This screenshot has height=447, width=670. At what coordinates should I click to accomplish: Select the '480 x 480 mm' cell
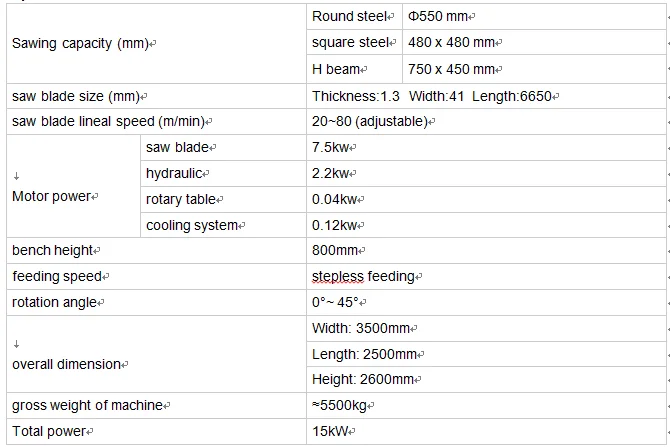click(452, 43)
